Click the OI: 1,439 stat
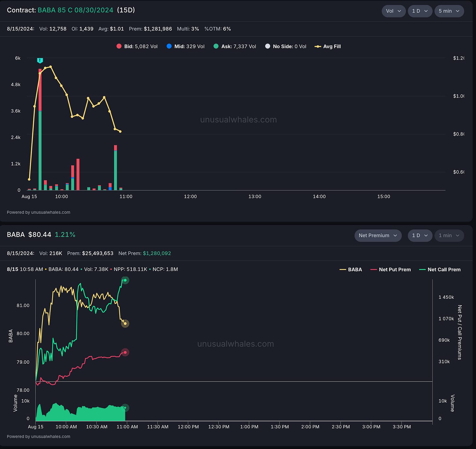 (x=82, y=29)
